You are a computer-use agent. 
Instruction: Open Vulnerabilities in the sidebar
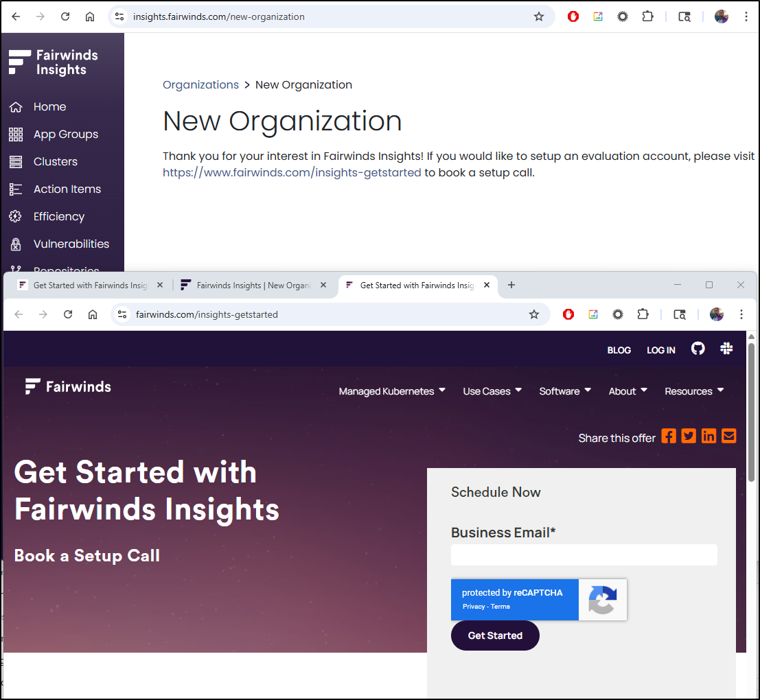(71, 244)
